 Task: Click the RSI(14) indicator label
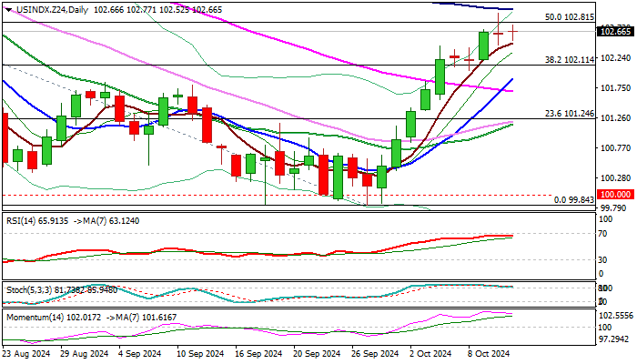[x=19, y=221]
